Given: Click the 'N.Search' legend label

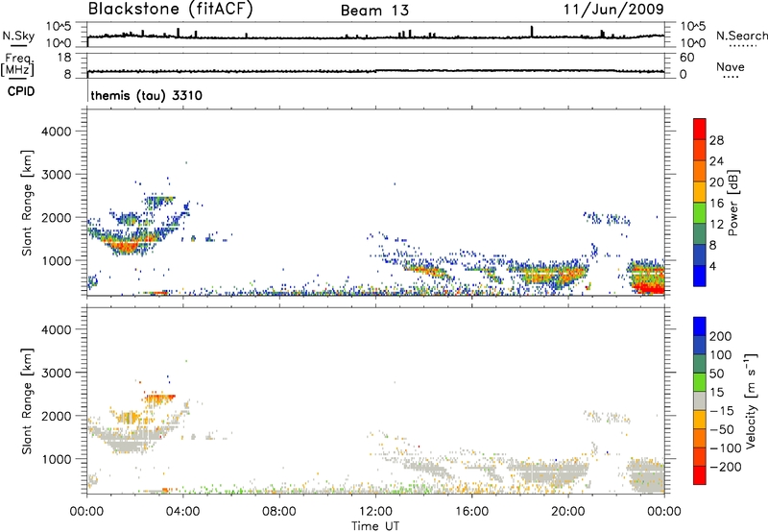Looking at the screenshot, I should pyautogui.click(x=741, y=36).
